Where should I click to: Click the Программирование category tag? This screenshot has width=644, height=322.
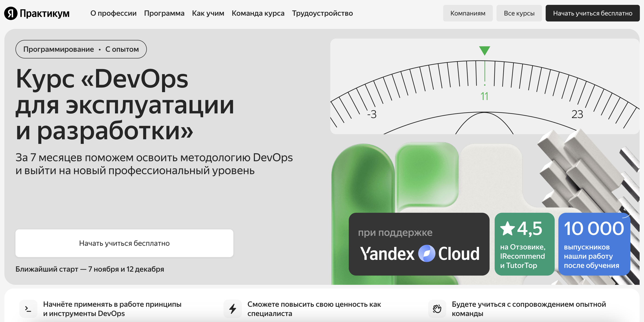pos(58,49)
